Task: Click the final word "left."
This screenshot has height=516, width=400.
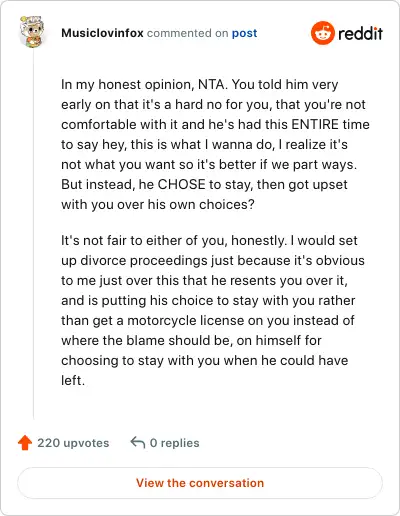Action: tap(73, 380)
